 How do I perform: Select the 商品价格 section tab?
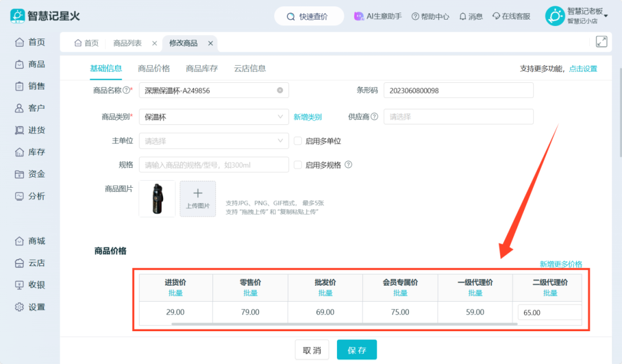(x=154, y=68)
